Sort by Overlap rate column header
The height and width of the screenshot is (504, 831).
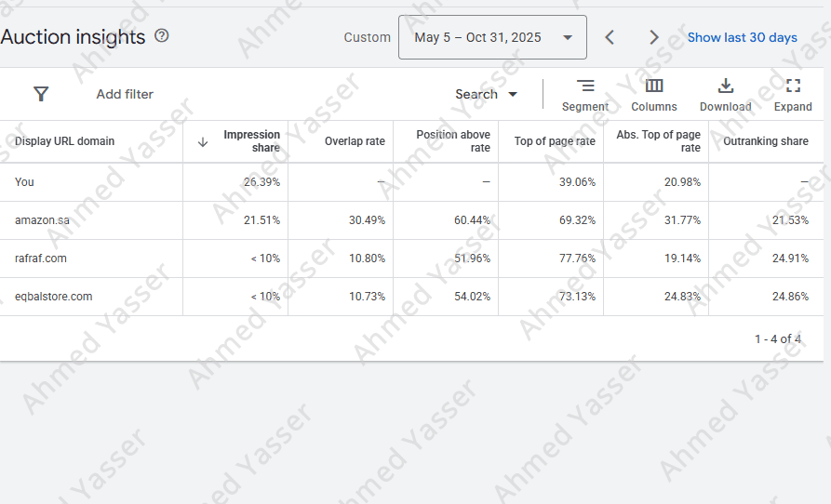[355, 141]
